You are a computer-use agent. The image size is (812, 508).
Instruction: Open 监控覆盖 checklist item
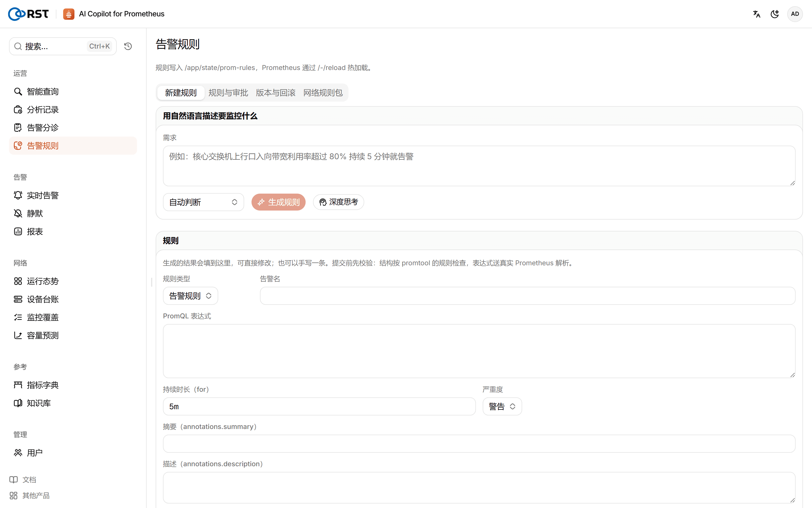(73, 317)
